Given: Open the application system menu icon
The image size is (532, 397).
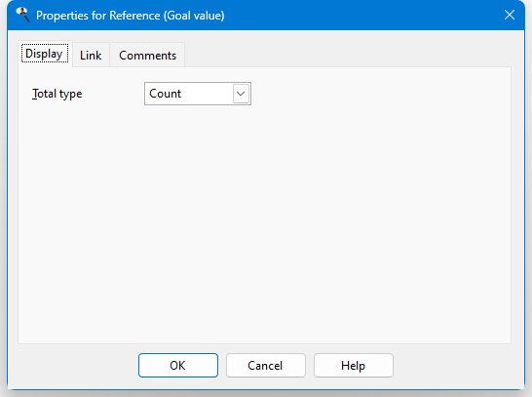Looking at the screenshot, I should (x=22, y=15).
